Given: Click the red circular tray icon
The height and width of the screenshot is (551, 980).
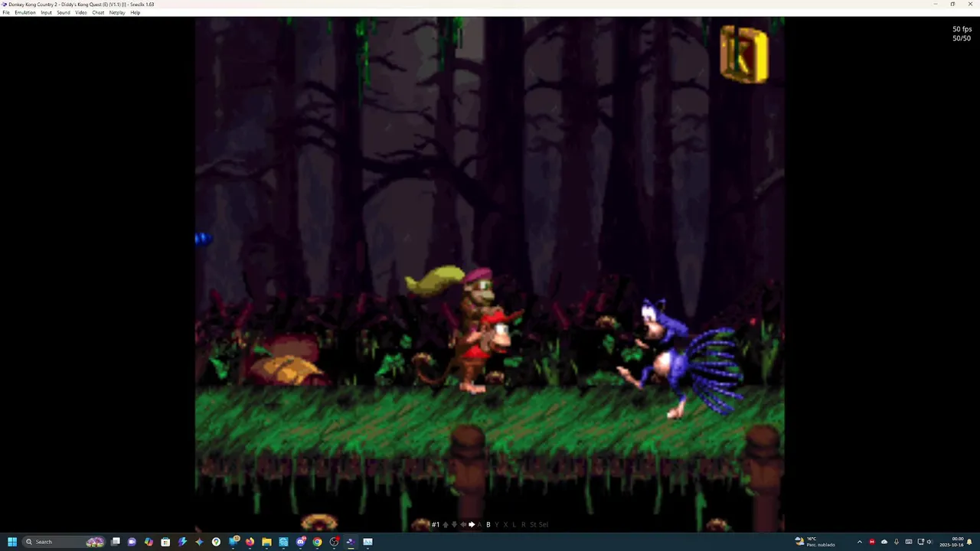Looking at the screenshot, I should (x=871, y=542).
